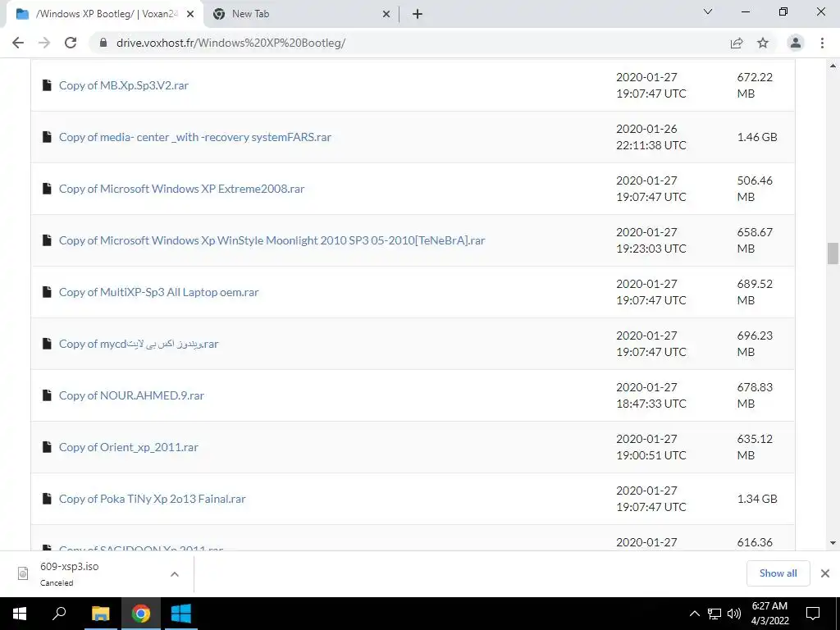Click the Chrome taskbar icon
Viewport: 840px width, 630px height.
pos(141,614)
